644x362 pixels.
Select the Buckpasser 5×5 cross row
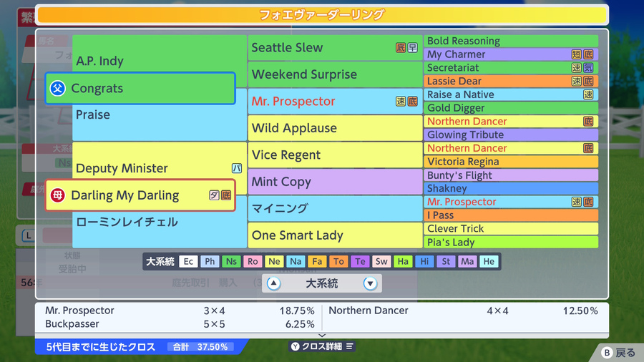pos(180,324)
